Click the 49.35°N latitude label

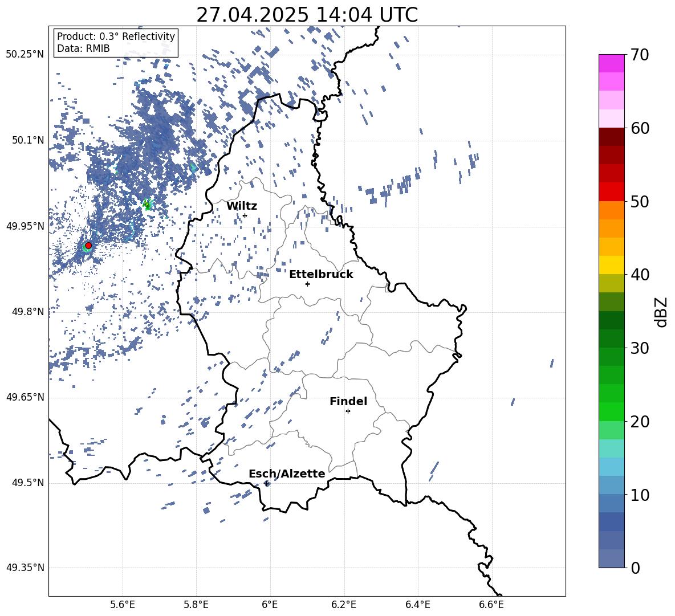(x=25, y=568)
